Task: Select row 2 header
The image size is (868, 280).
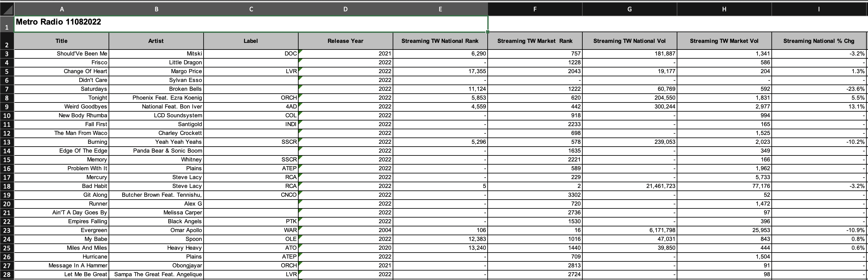Action: pyautogui.click(x=7, y=41)
